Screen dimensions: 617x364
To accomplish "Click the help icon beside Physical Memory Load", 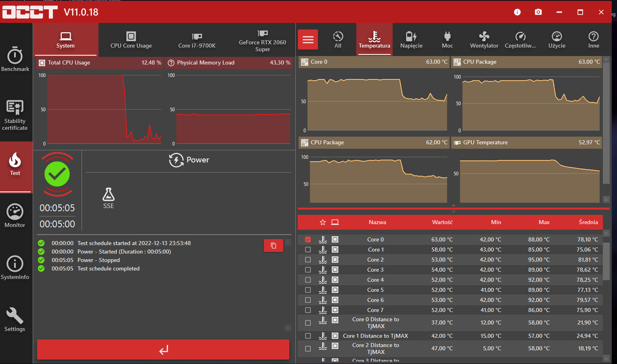I will (x=171, y=63).
